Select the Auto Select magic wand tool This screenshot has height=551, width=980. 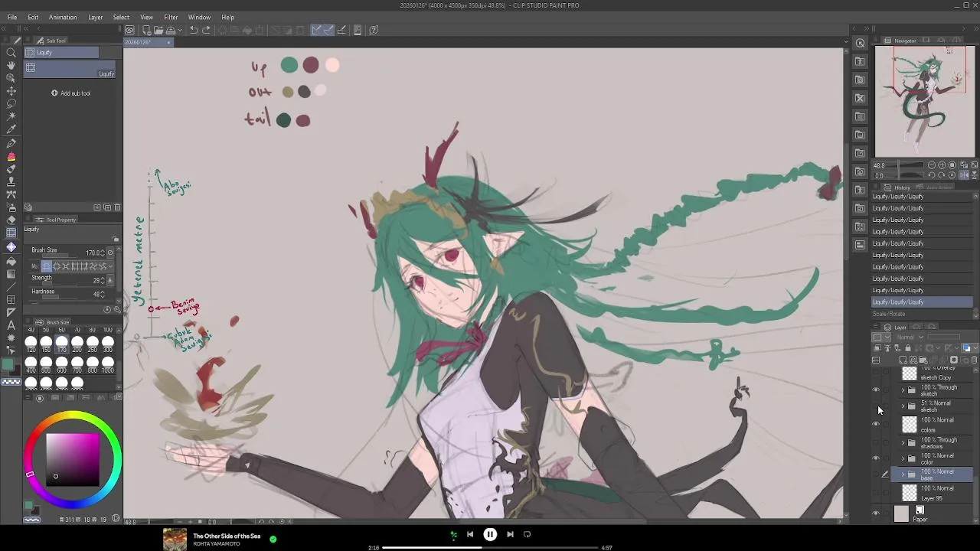11,116
